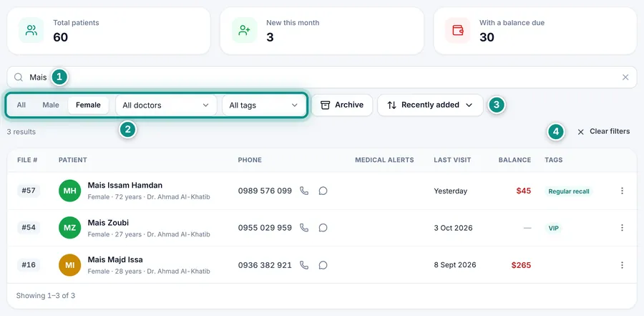Open the kebab menu for file #16
The width and height of the screenshot is (644, 316).
[x=622, y=265]
